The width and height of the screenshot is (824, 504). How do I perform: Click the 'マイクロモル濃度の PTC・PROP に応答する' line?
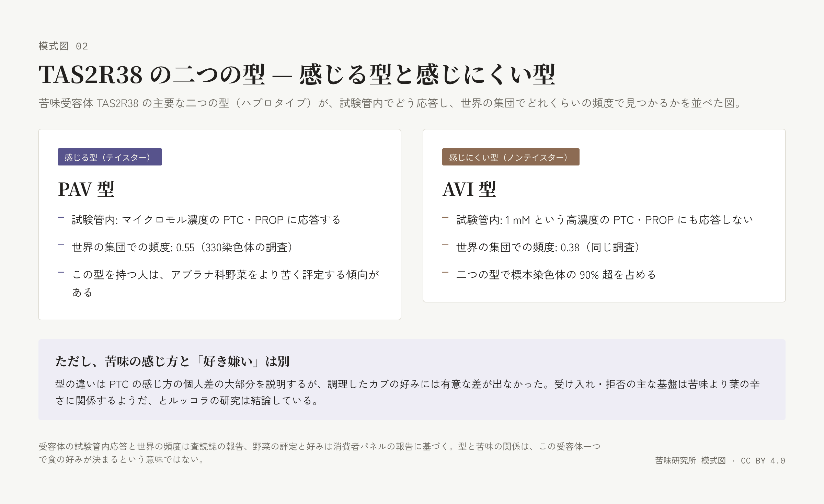[x=206, y=220]
